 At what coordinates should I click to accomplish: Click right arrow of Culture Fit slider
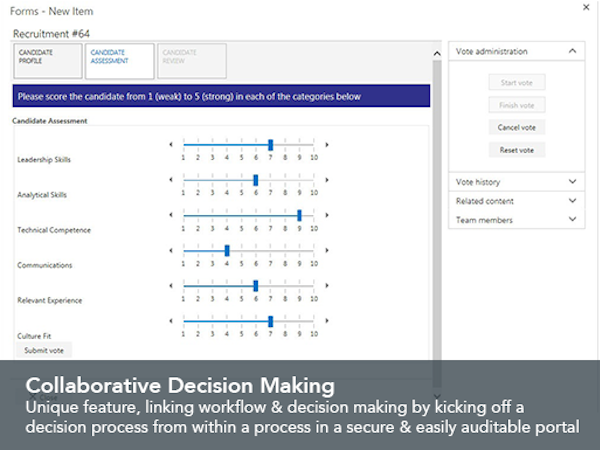point(327,321)
